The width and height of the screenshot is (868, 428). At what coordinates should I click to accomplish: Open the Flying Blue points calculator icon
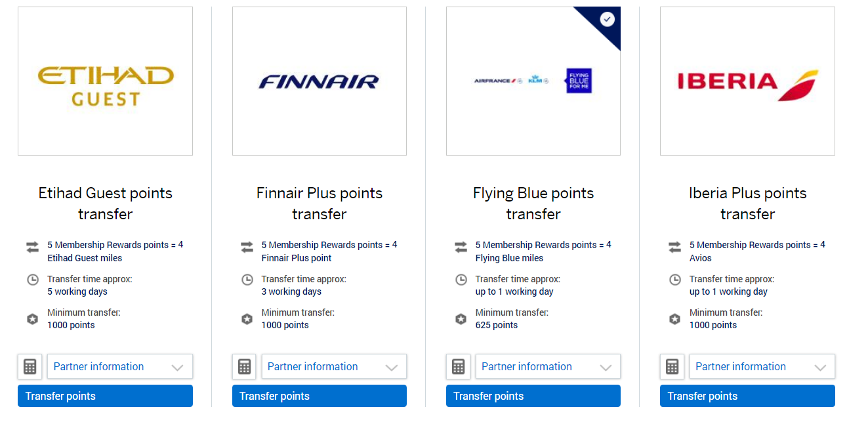tap(458, 366)
